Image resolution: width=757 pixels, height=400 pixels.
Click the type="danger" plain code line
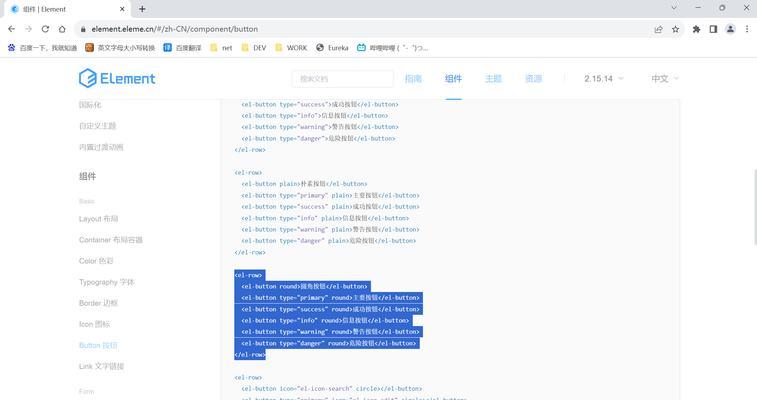(328, 241)
